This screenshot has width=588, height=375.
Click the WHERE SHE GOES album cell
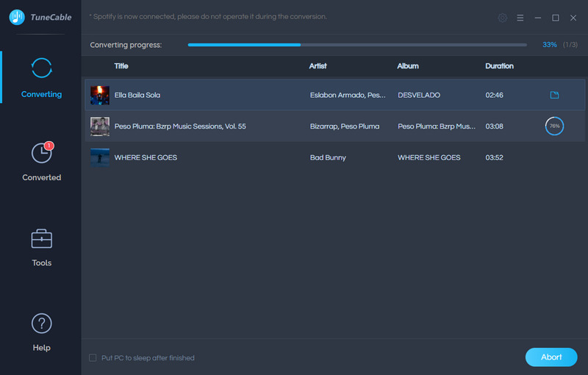click(x=429, y=157)
